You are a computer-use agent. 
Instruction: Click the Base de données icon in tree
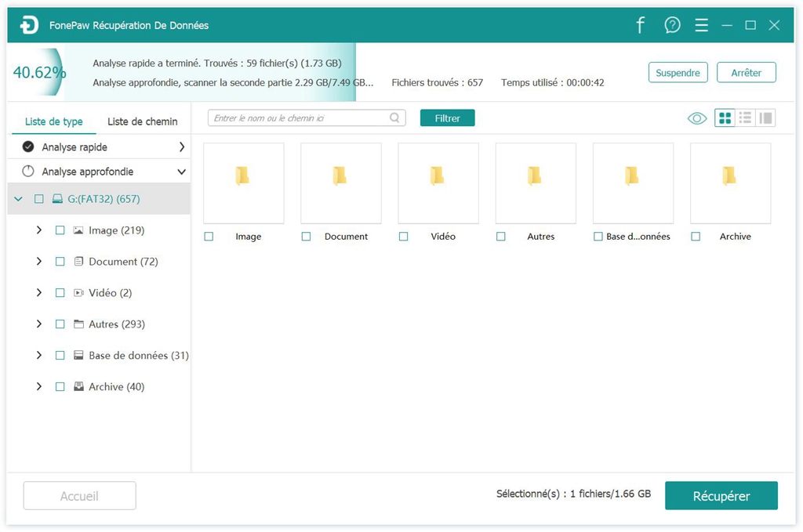point(78,355)
